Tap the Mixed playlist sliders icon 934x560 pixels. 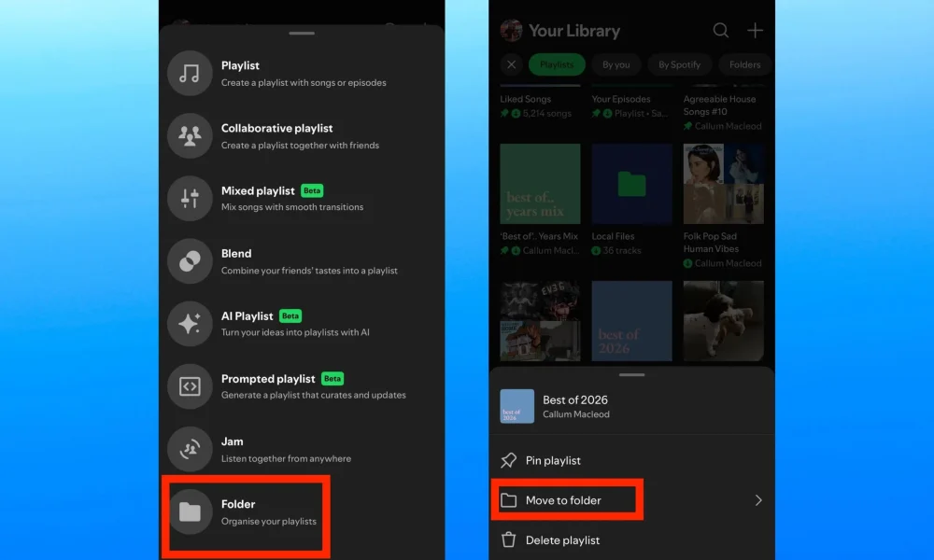pyautogui.click(x=190, y=198)
